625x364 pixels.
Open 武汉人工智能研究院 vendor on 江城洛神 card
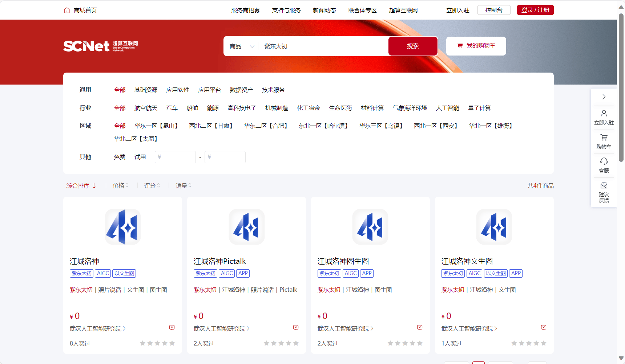(98, 329)
